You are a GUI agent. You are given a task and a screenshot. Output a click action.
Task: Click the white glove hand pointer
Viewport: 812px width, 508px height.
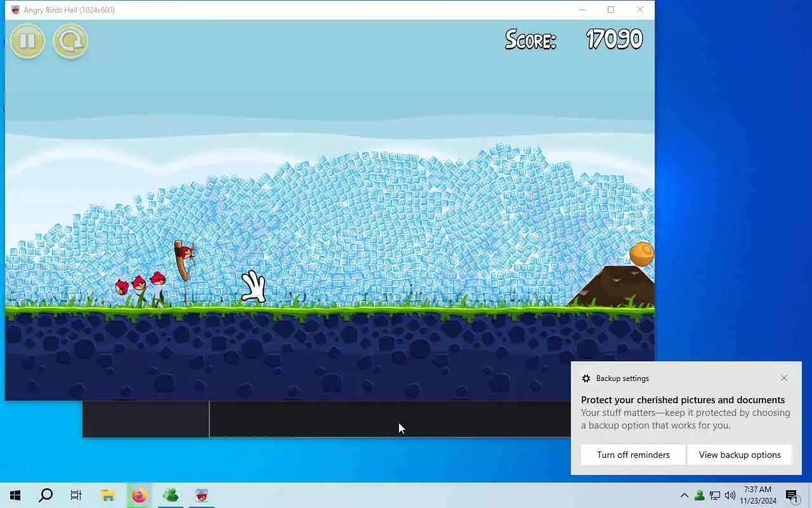254,286
